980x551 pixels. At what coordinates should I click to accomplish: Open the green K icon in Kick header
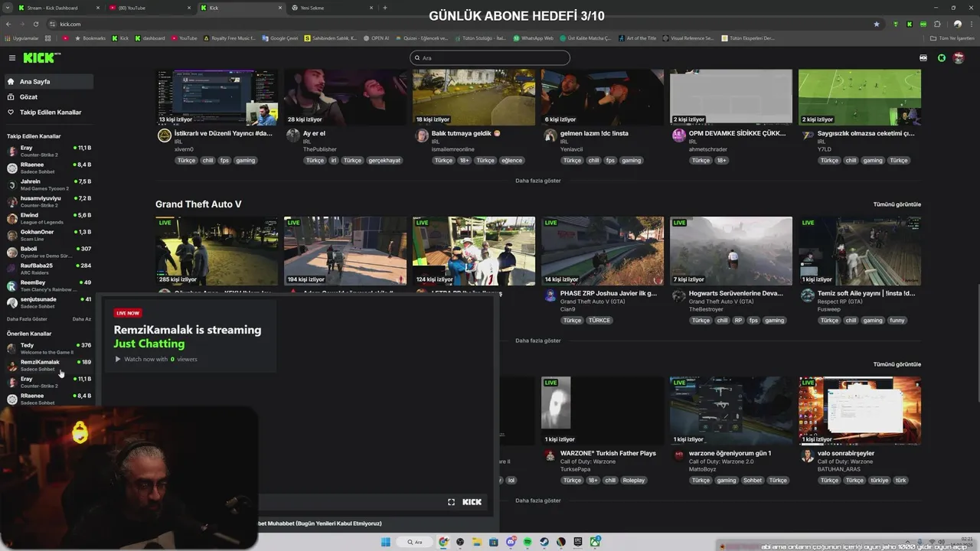point(942,58)
